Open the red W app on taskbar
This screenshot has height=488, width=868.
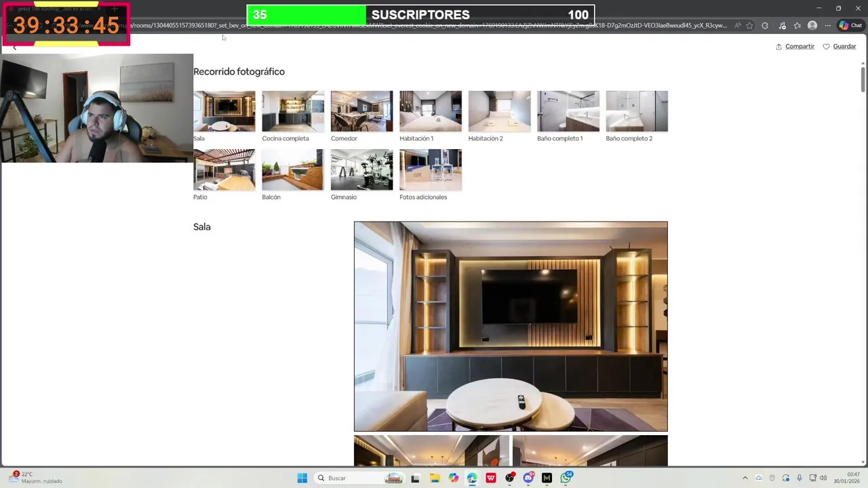tap(491, 478)
